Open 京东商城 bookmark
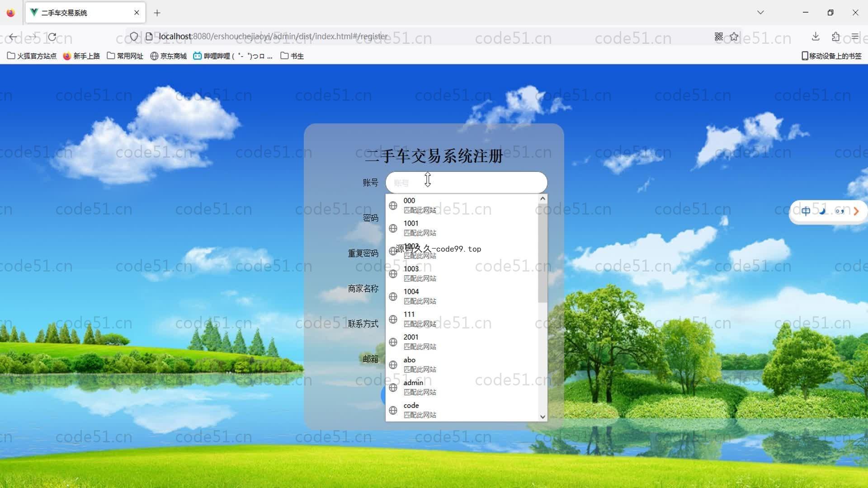This screenshot has height=488, width=868. click(169, 56)
